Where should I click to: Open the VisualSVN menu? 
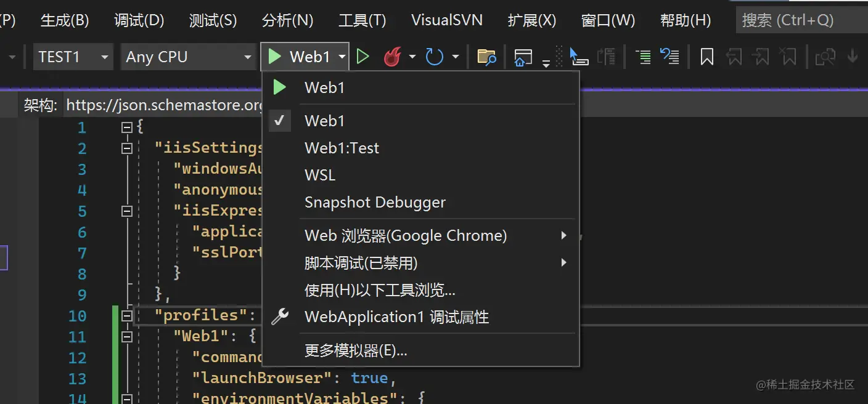447,20
